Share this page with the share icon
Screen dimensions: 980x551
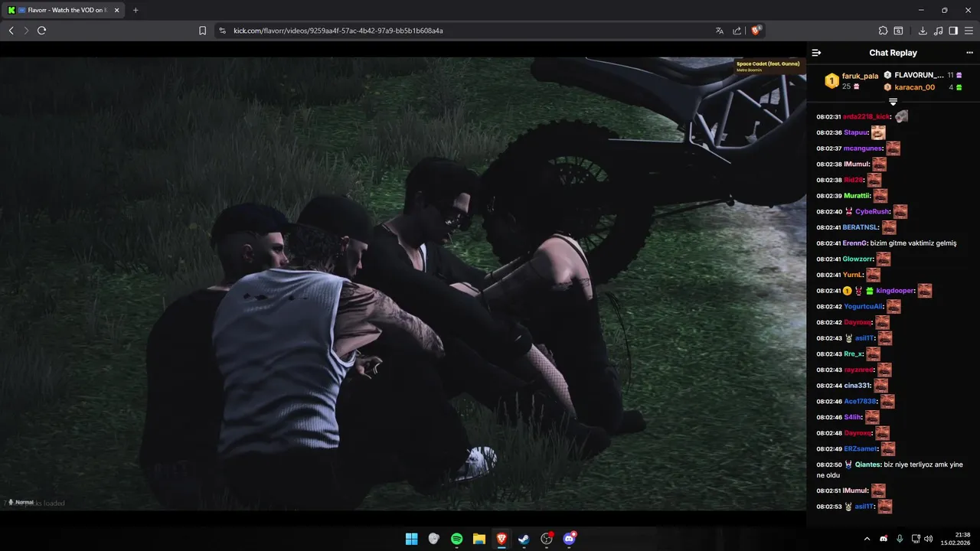click(x=737, y=31)
